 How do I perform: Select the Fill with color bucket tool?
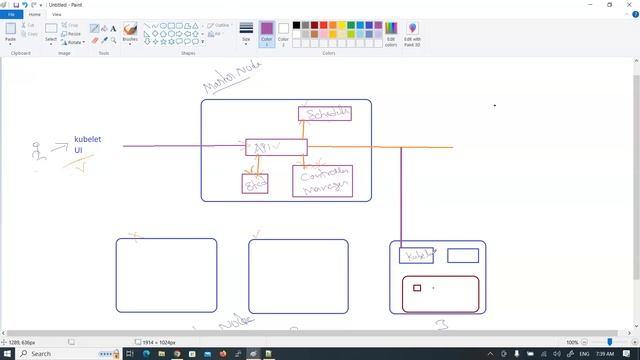104,29
